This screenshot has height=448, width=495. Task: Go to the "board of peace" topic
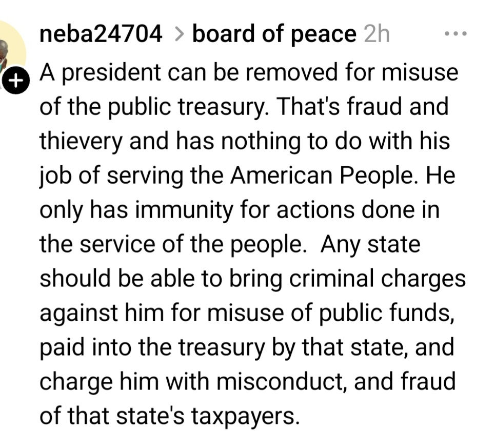coord(274,34)
